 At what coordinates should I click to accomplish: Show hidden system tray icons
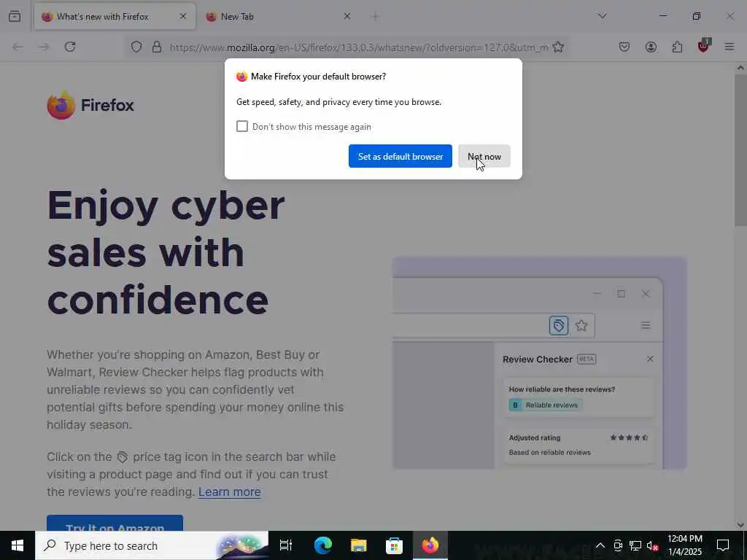tap(600, 545)
